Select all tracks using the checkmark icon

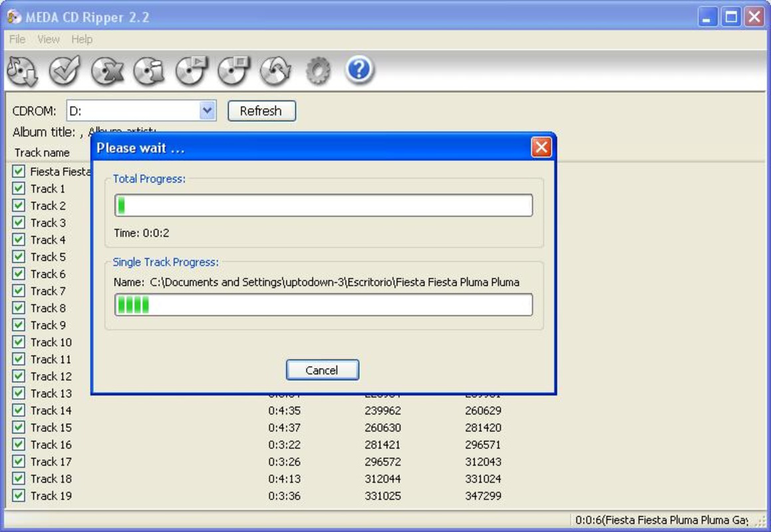pyautogui.click(x=63, y=70)
